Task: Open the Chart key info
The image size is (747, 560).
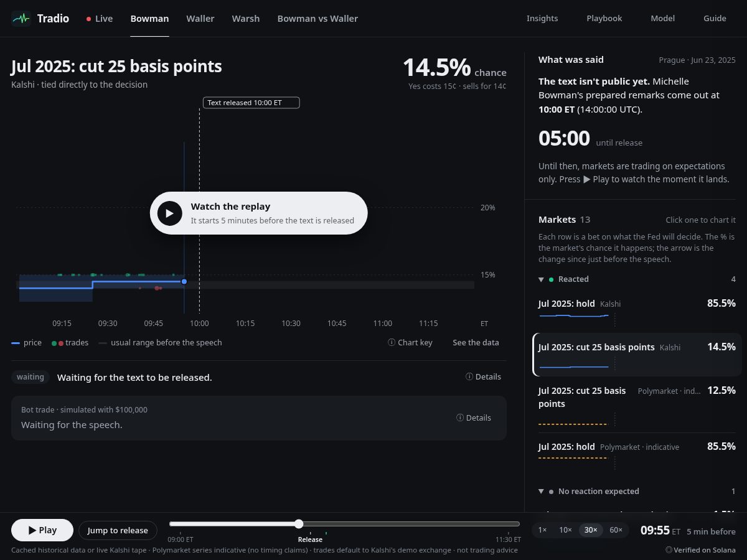Action: coord(410,342)
